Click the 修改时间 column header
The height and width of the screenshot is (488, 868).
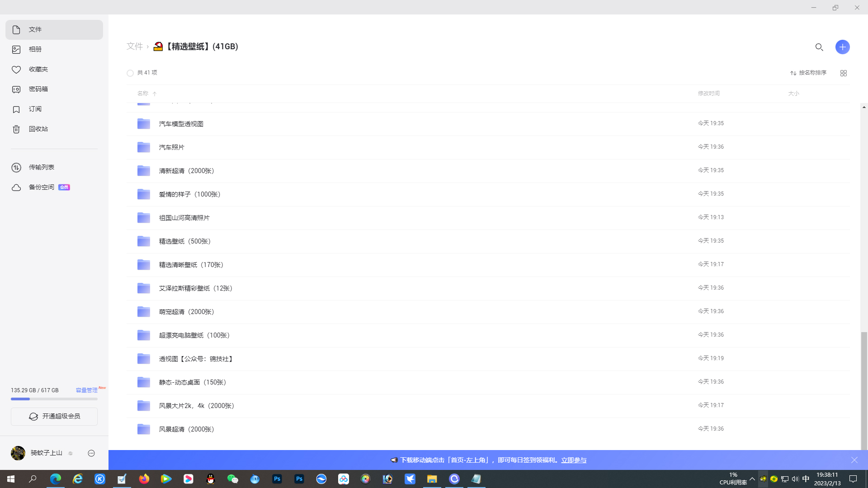coord(709,94)
